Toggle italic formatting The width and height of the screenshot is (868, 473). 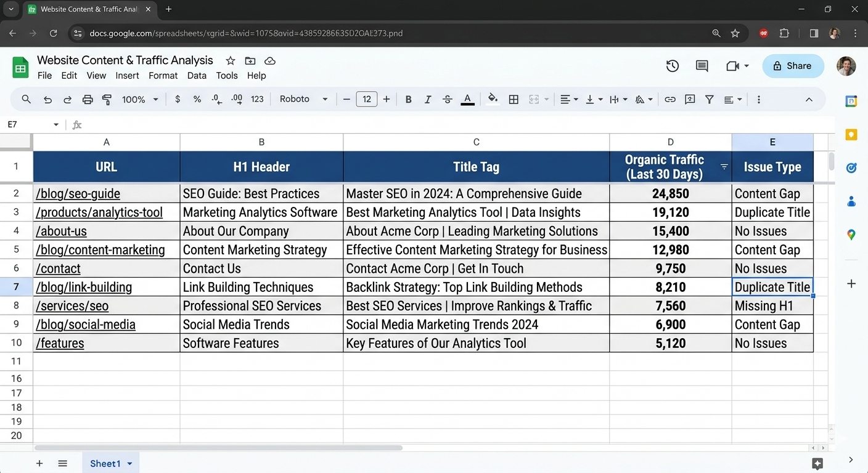point(428,99)
